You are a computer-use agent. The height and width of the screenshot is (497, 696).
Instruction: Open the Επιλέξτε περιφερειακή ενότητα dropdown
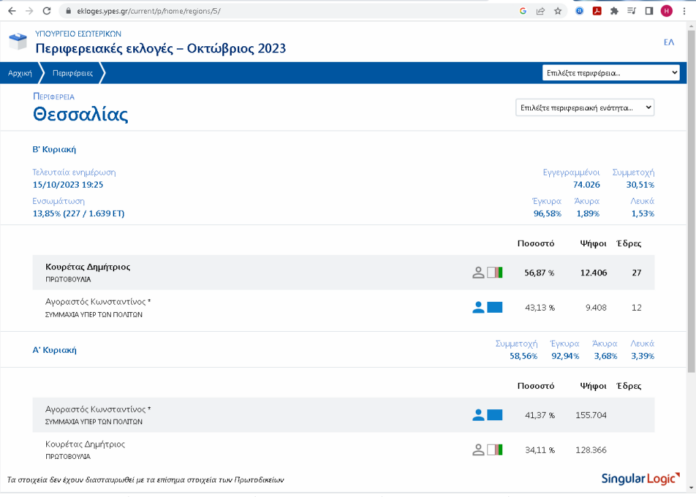[x=585, y=108]
